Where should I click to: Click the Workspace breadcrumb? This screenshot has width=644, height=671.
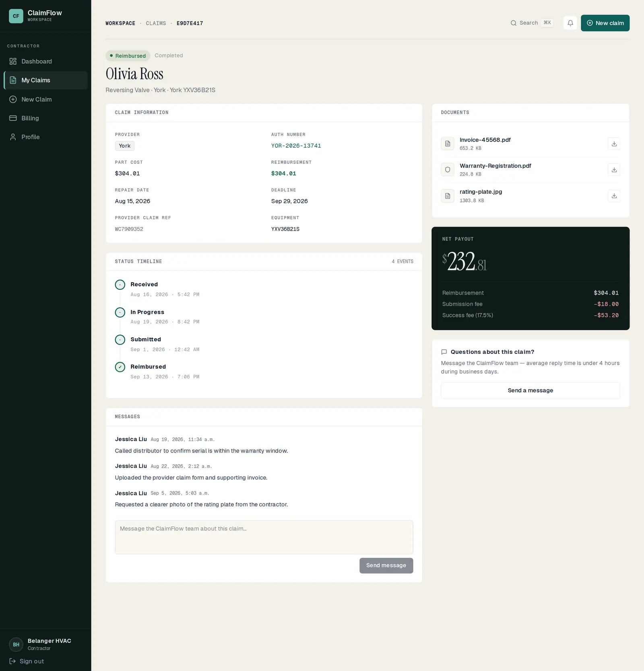coord(120,23)
